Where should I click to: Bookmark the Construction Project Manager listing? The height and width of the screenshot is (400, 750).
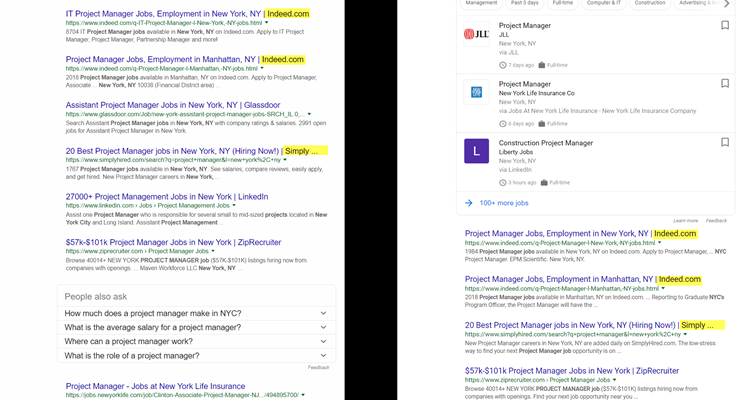coord(725,143)
